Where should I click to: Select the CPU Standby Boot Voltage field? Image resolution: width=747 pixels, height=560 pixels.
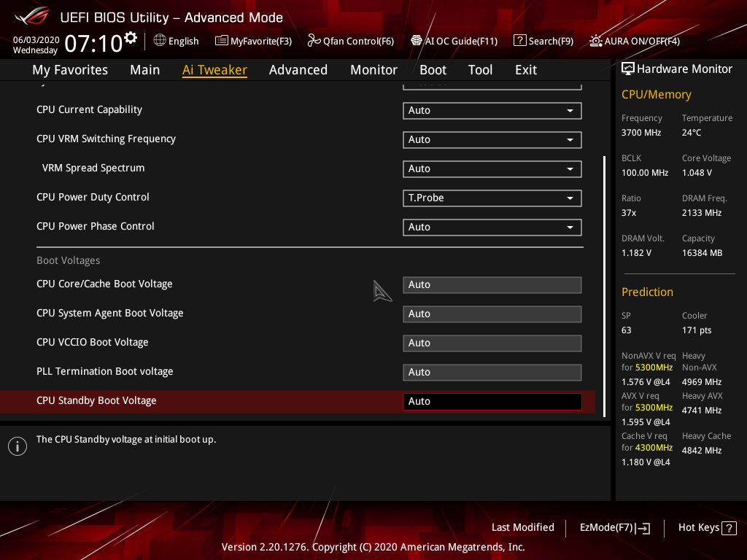(x=492, y=401)
